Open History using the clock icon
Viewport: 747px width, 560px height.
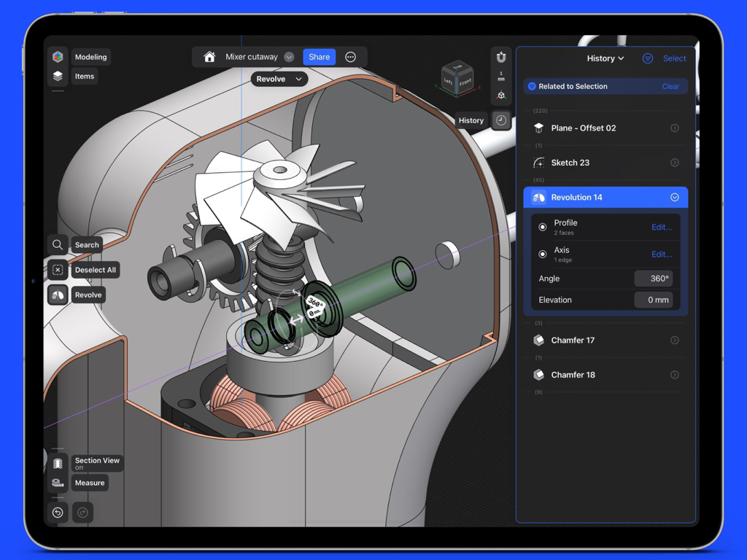[500, 120]
